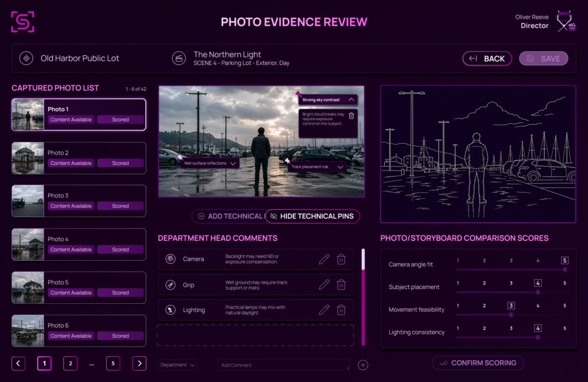Click the film project icon beside The Northern Light
This screenshot has height=382, width=588.
[x=179, y=58]
